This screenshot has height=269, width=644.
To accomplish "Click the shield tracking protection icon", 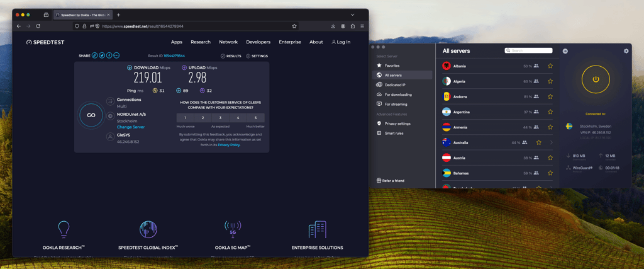I will tap(77, 26).
